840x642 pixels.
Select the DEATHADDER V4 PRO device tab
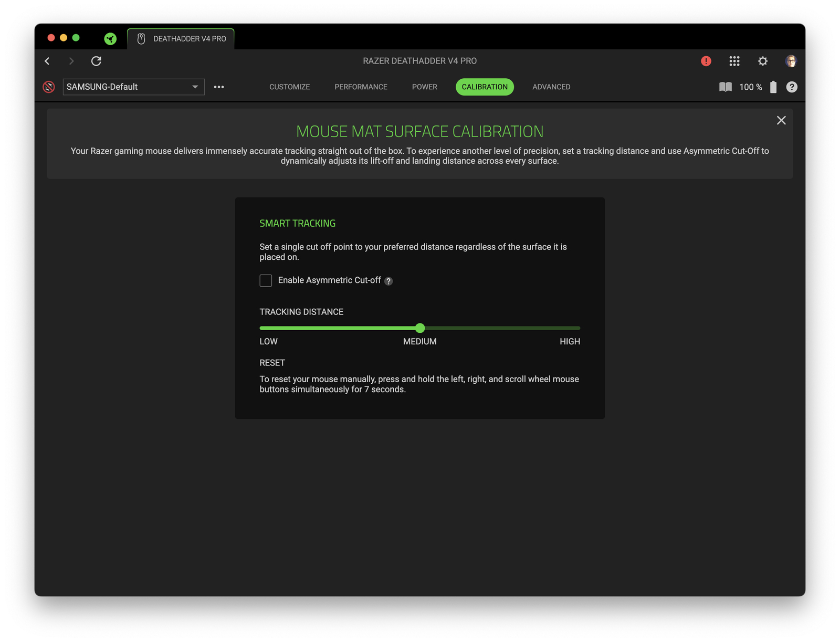click(x=181, y=38)
